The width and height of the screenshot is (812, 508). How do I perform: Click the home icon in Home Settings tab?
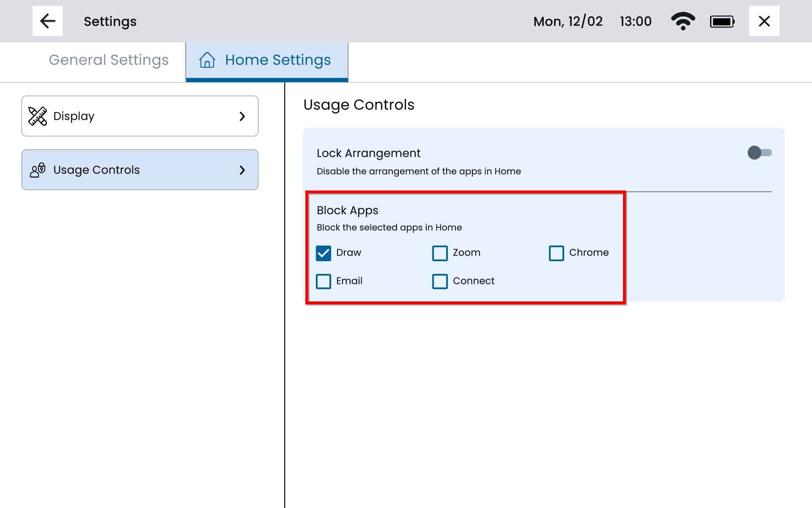click(x=207, y=60)
